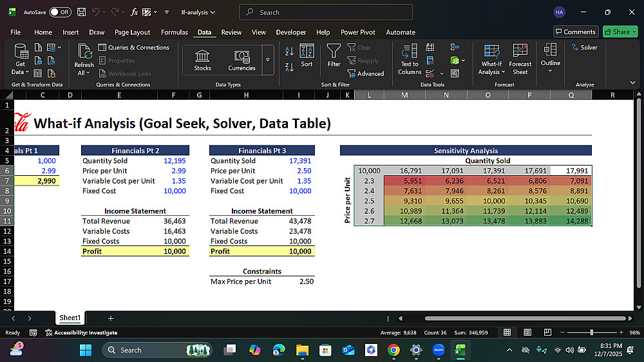The image size is (644, 362).
Task: Open file name If-analysis dropdown
Action: 198,12
